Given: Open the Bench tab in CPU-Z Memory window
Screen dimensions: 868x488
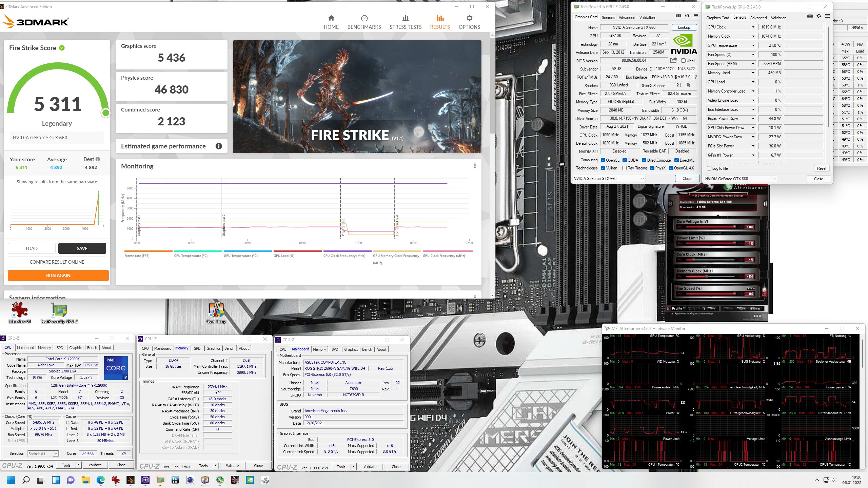Looking at the screenshot, I should (229, 348).
